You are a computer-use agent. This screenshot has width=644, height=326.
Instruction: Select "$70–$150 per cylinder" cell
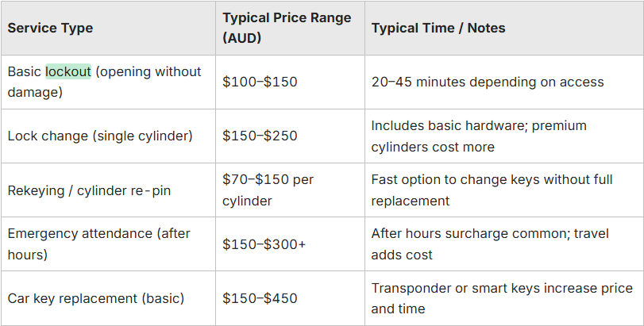click(x=268, y=190)
